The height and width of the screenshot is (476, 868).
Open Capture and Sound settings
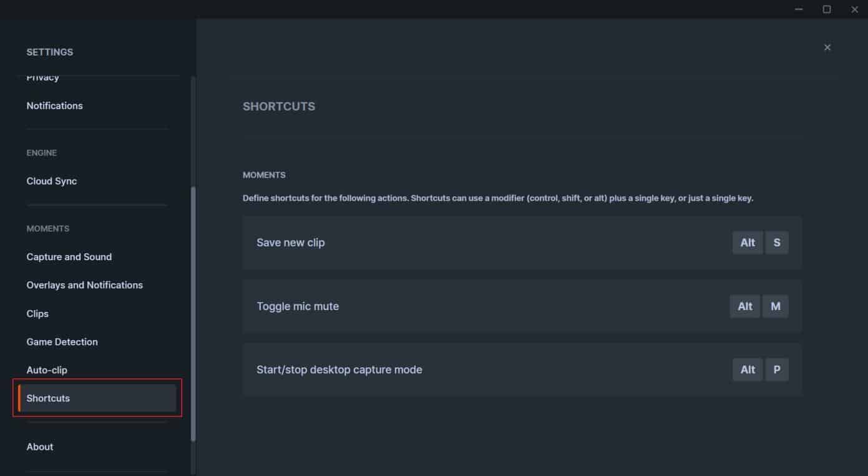click(x=69, y=256)
